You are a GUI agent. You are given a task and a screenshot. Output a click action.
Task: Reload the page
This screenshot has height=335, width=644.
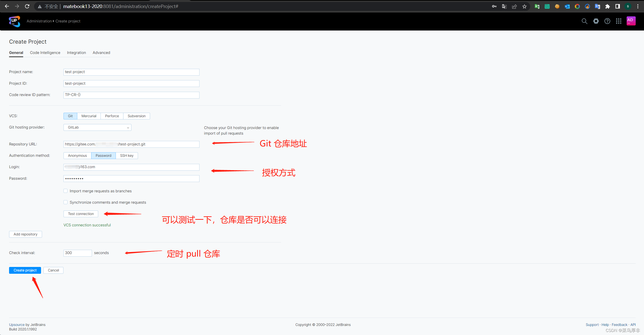tap(27, 6)
